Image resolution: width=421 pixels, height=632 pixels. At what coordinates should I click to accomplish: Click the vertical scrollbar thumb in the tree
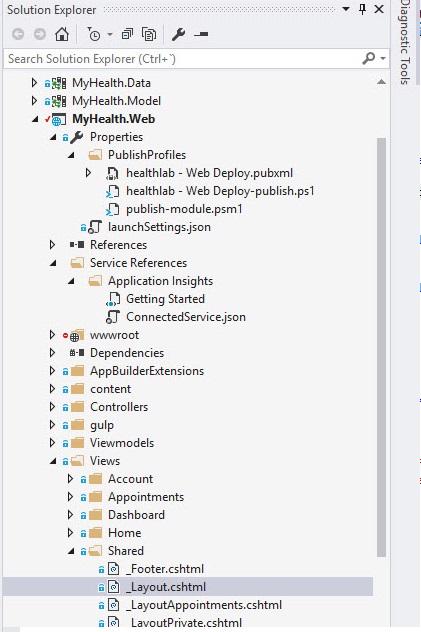click(x=381, y=347)
